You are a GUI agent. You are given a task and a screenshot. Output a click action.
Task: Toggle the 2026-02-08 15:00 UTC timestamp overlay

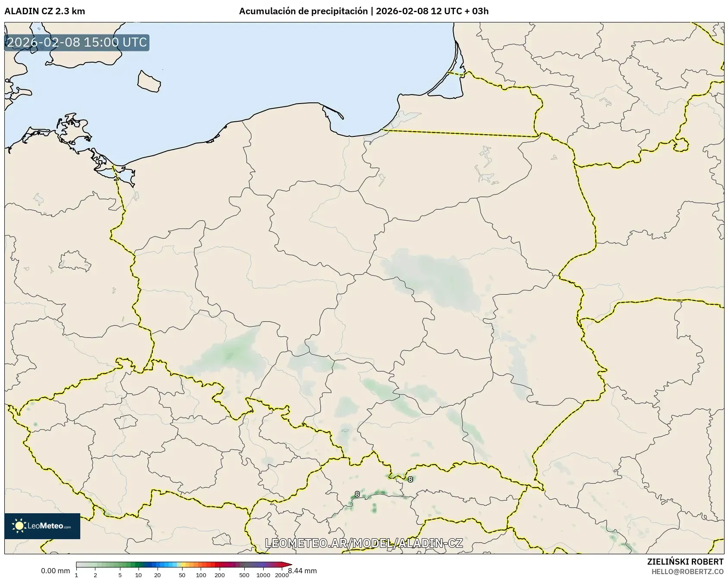(76, 43)
